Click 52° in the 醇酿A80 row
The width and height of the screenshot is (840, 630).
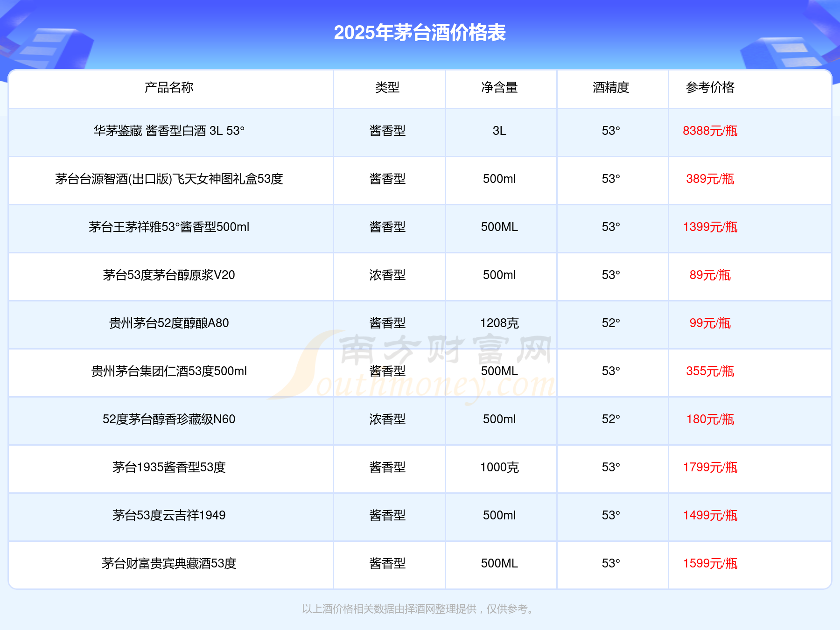coord(611,323)
